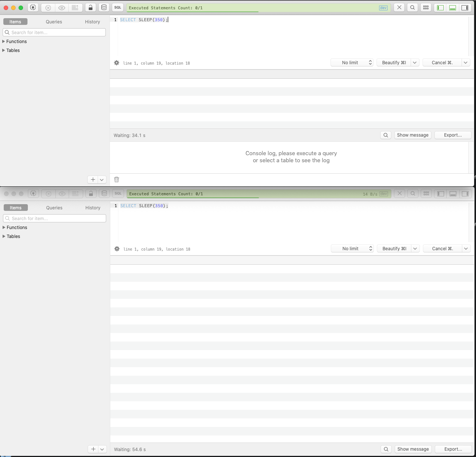Screen dimensions: 476x457
Task: Switch to the Queries tab
Action: 53,22
